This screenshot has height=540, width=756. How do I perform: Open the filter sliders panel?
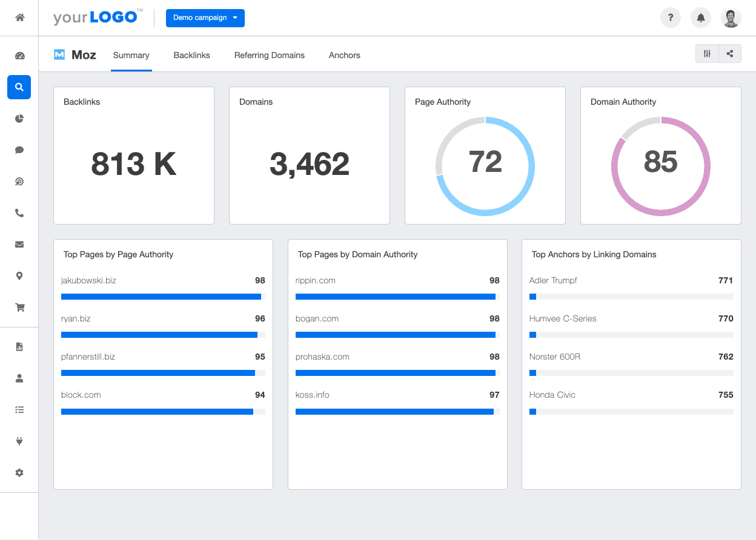[x=706, y=53]
